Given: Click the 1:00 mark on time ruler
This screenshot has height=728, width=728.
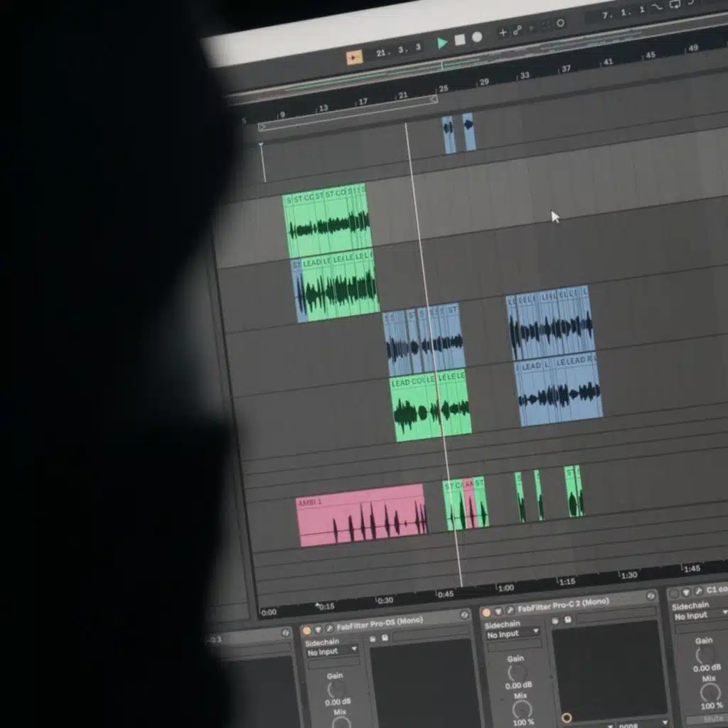Looking at the screenshot, I should click(x=505, y=588).
